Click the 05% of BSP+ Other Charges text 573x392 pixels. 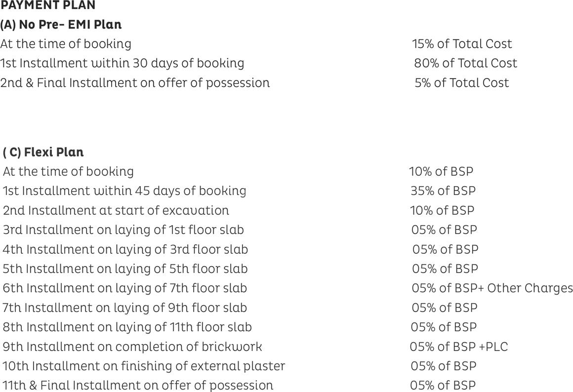[x=492, y=288]
